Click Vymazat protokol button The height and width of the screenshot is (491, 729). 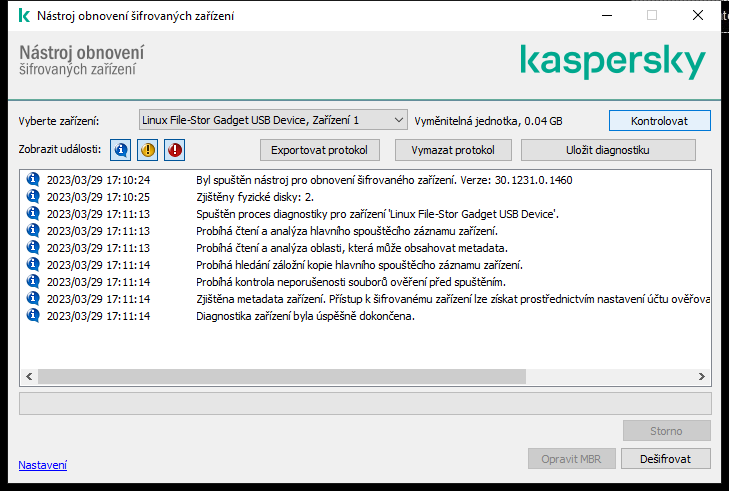pos(453,150)
